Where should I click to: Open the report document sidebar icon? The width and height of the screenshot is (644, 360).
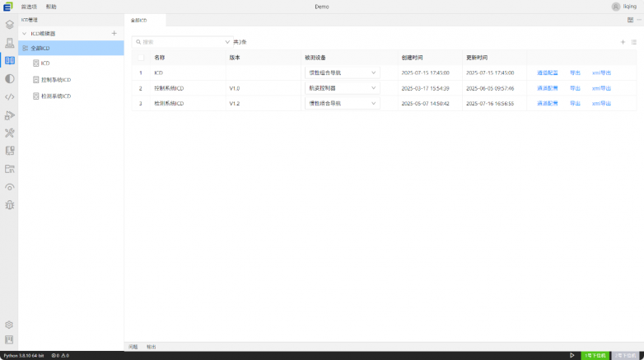pos(9,151)
